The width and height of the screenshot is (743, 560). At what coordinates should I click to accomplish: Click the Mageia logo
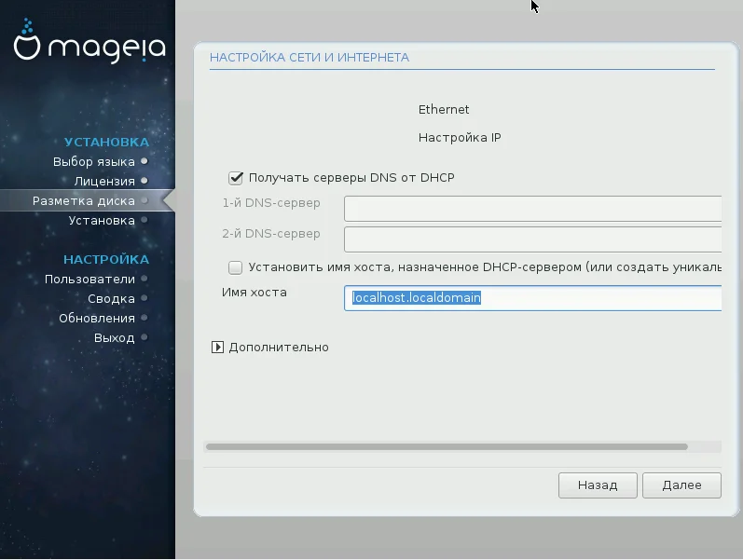click(x=89, y=41)
